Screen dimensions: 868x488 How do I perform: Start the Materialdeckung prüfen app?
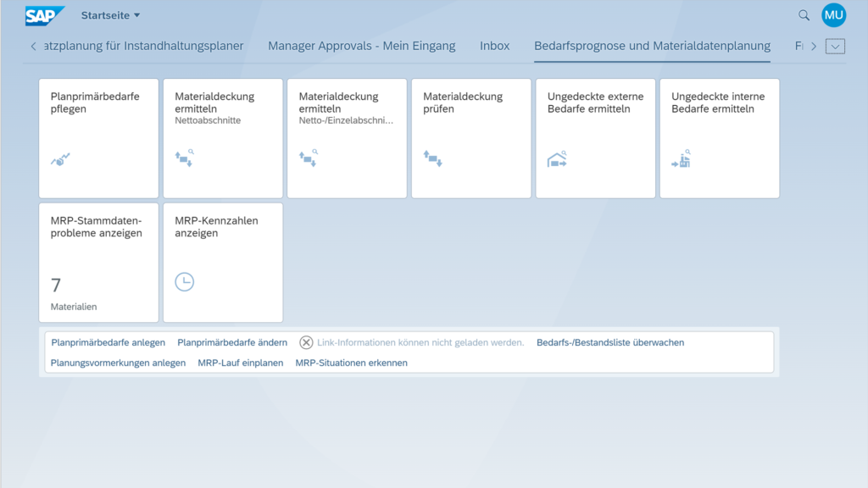pyautogui.click(x=470, y=138)
